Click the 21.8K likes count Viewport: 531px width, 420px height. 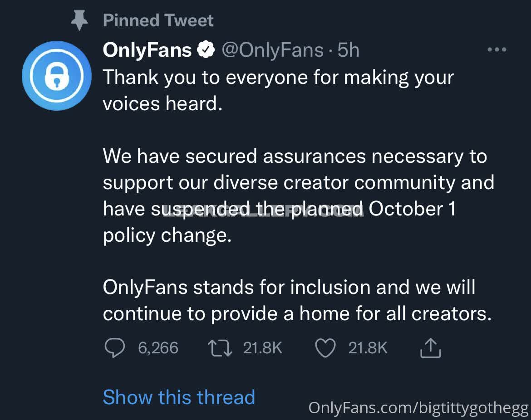(368, 348)
